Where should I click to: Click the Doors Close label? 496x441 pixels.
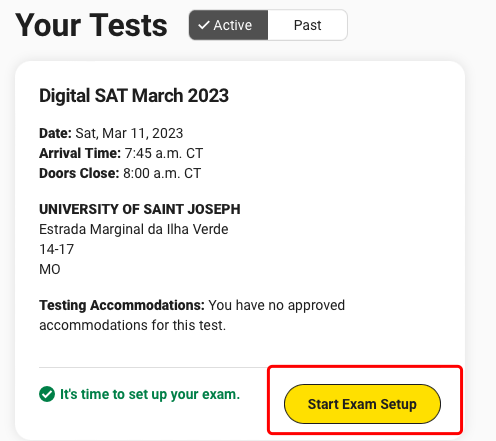pyautogui.click(x=79, y=173)
